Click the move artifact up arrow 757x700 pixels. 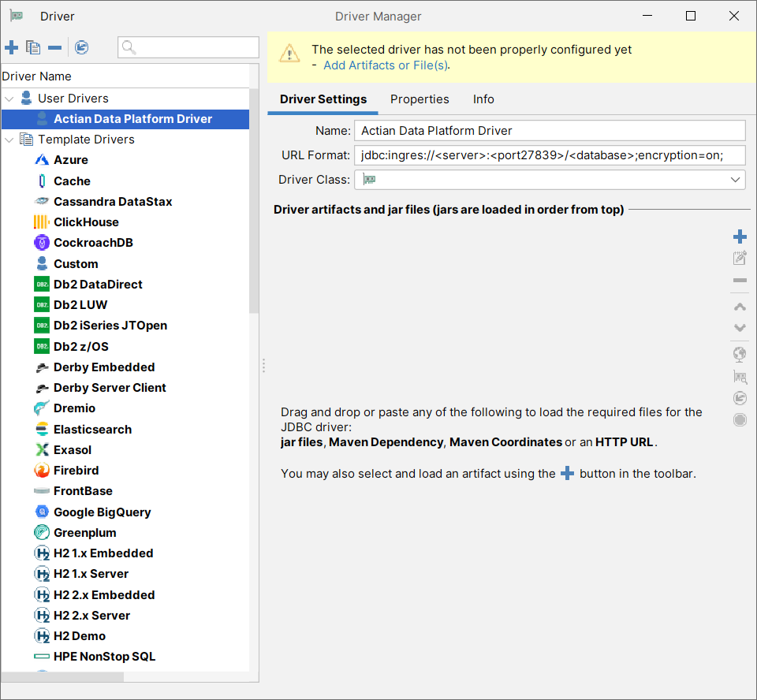740,307
